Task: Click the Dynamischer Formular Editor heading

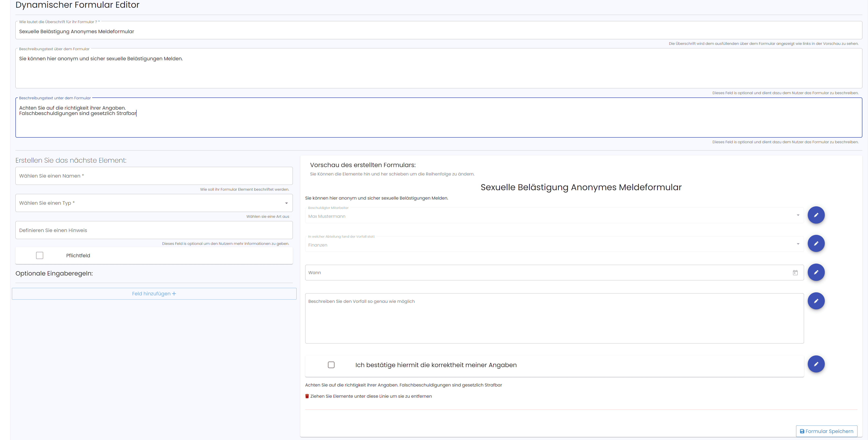Action: 78,5
